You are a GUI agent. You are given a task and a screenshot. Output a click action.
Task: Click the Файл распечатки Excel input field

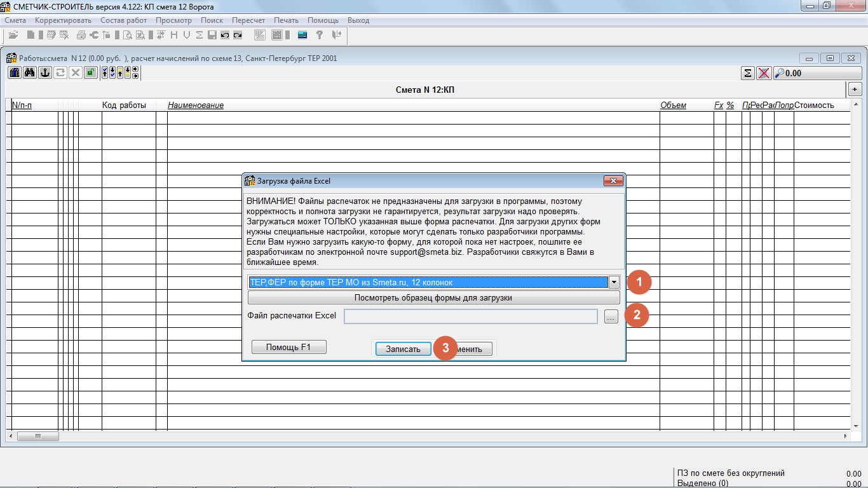[x=470, y=316]
